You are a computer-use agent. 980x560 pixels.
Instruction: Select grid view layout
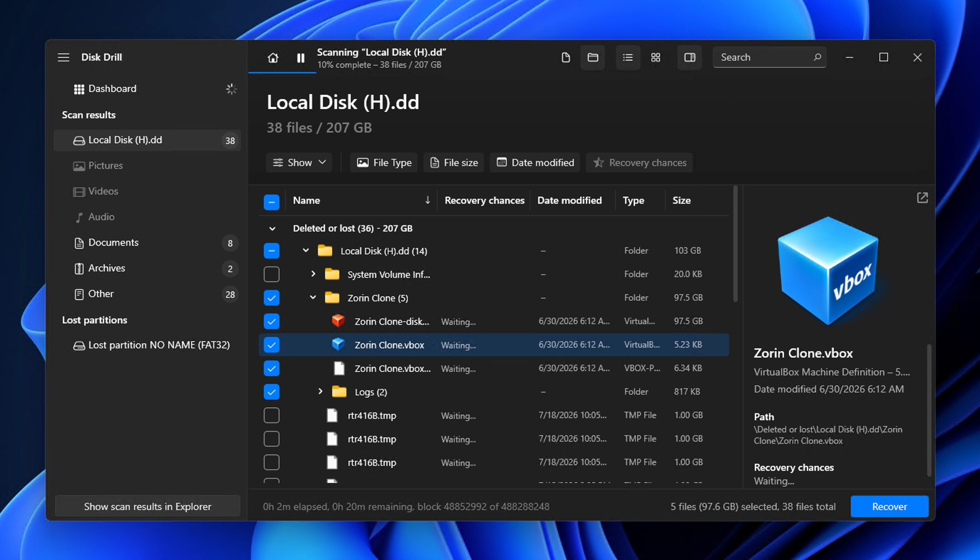coord(655,57)
